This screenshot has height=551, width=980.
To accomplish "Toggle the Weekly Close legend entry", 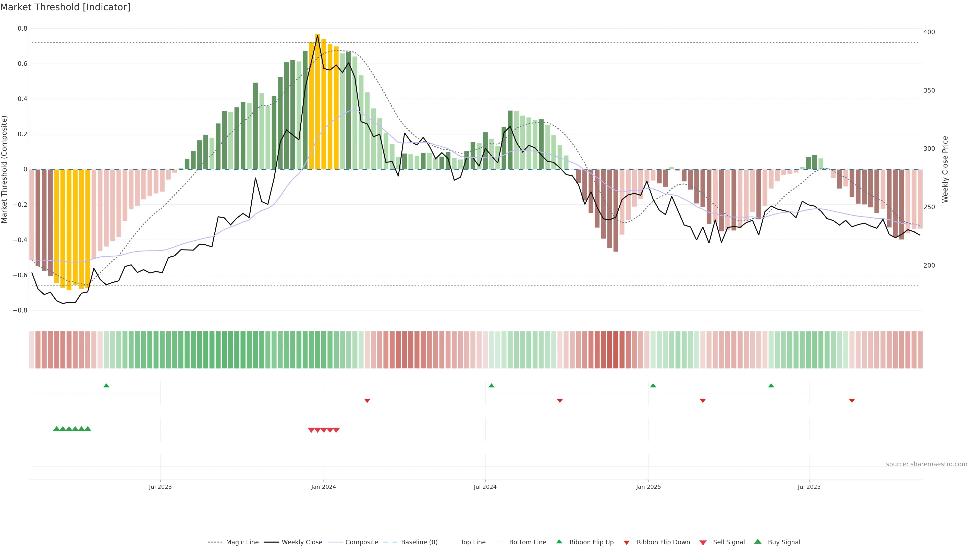I will (x=302, y=542).
